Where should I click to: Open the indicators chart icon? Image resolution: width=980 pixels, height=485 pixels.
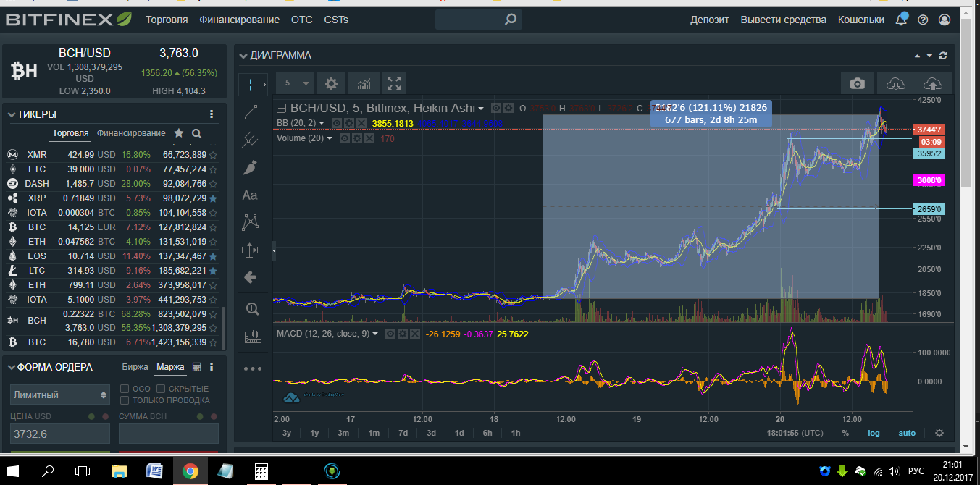pyautogui.click(x=364, y=83)
